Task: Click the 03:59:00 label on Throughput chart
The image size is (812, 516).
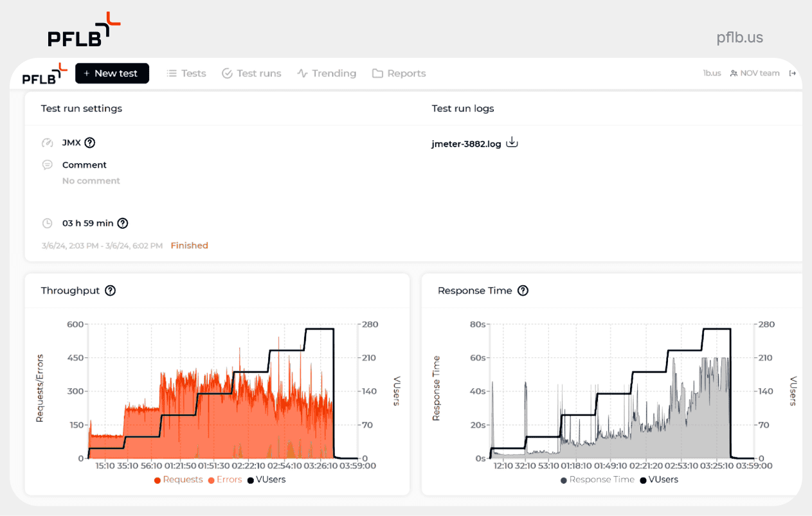Action: [x=357, y=466]
